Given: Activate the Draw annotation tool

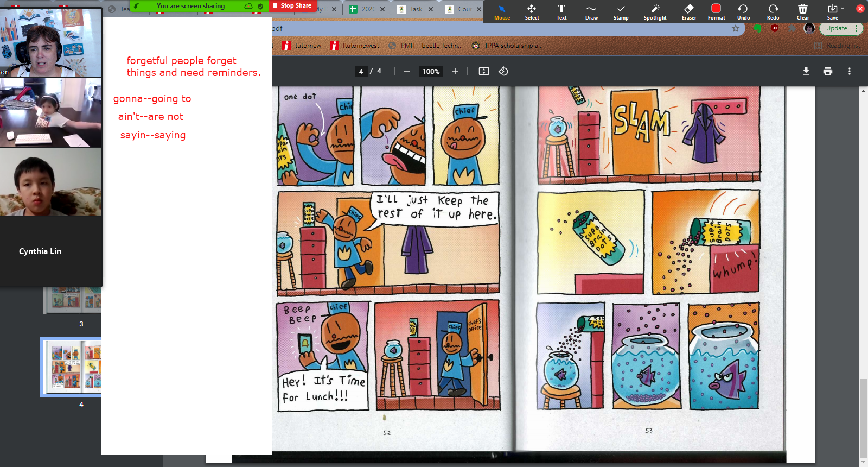Looking at the screenshot, I should point(591,11).
